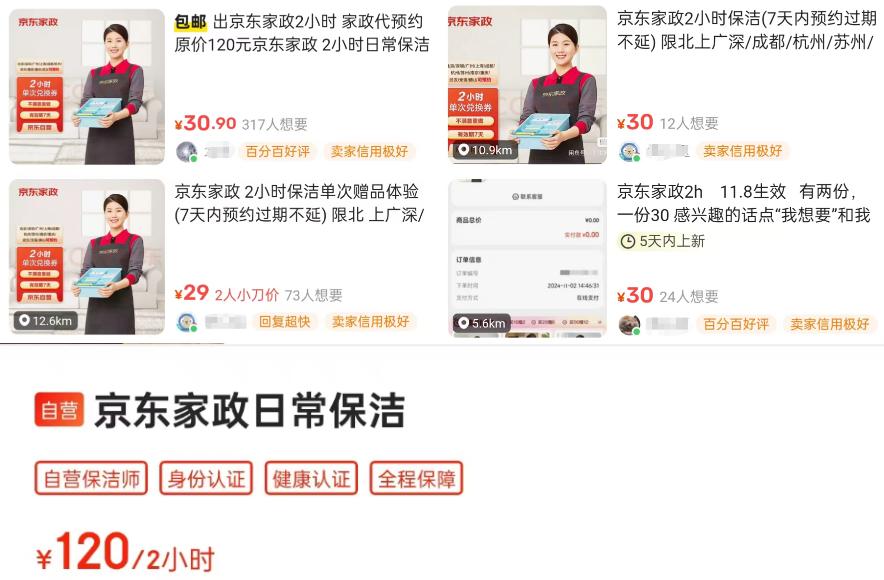Open seller avatar of 12人想要 listing
This screenshot has width=884, height=580.
tap(629, 151)
